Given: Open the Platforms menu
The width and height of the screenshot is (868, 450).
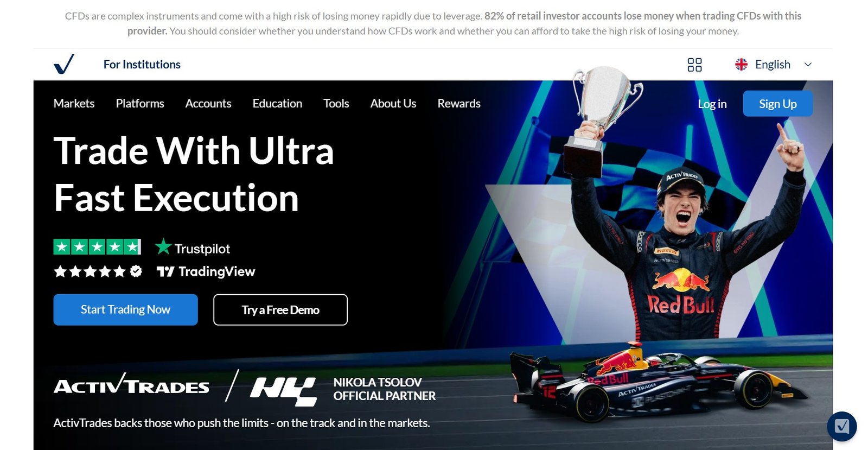Looking at the screenshot, I should coord(140,103).
